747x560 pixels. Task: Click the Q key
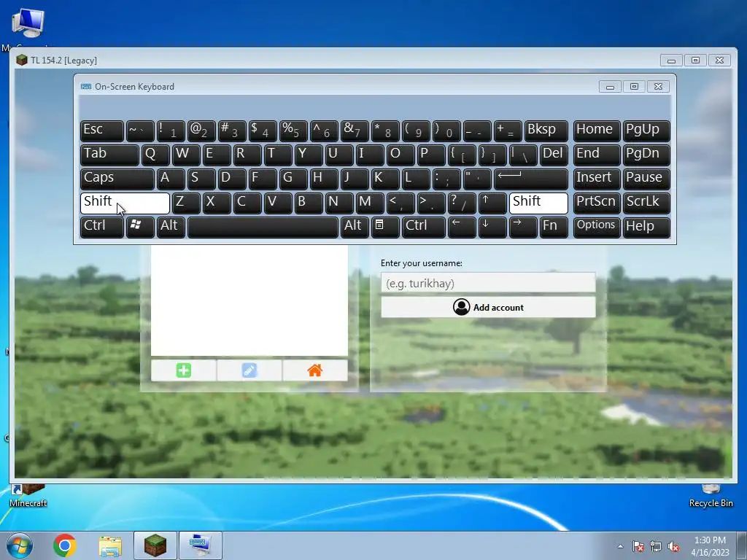tap(155, 155)
